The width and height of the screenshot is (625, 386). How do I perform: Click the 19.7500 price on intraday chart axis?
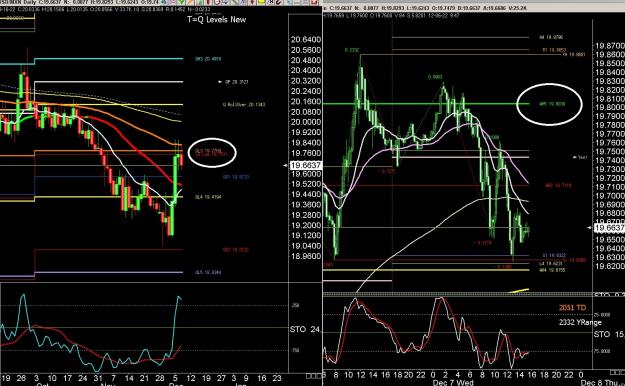[x=610, y=152]
